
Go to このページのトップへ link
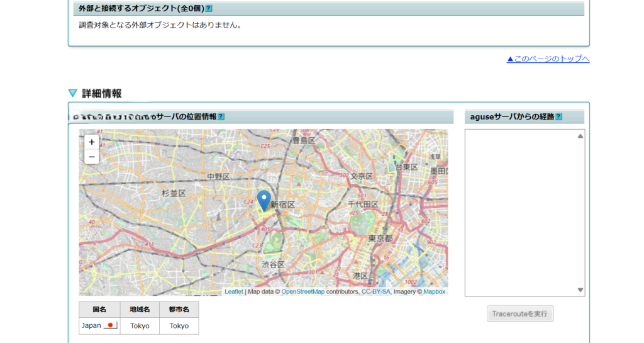548,59
